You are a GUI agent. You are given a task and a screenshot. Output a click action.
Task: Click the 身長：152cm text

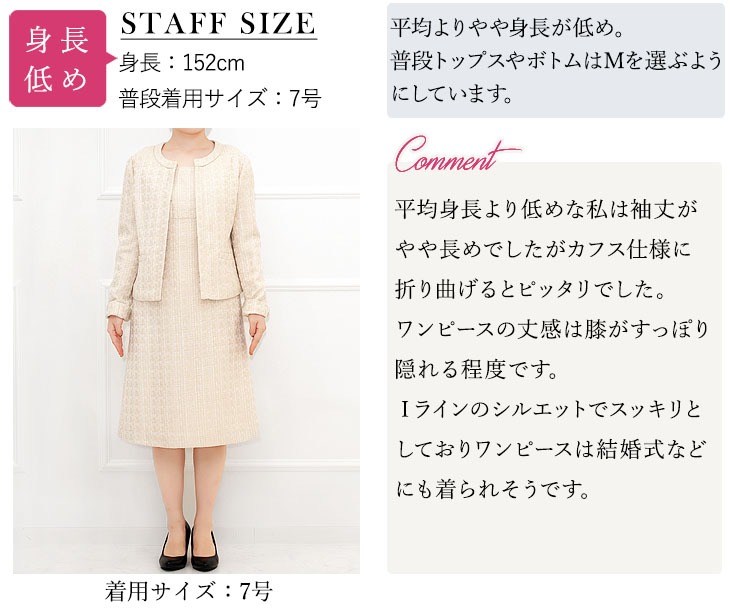click(x=182, y=63)
